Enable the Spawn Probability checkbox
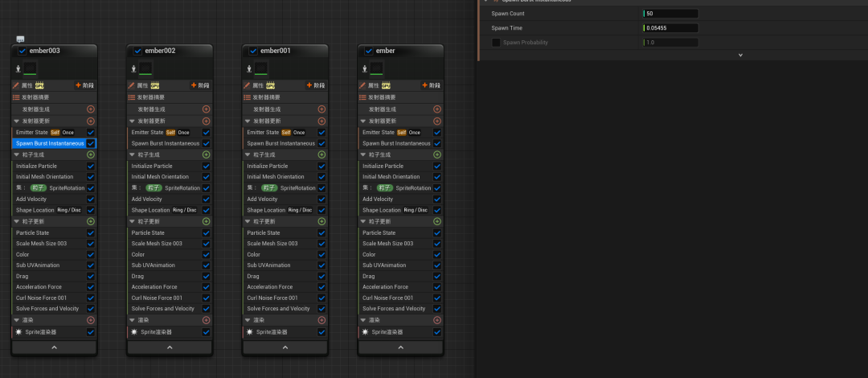Viewport: 868px width, 378px height. point(496,42)
